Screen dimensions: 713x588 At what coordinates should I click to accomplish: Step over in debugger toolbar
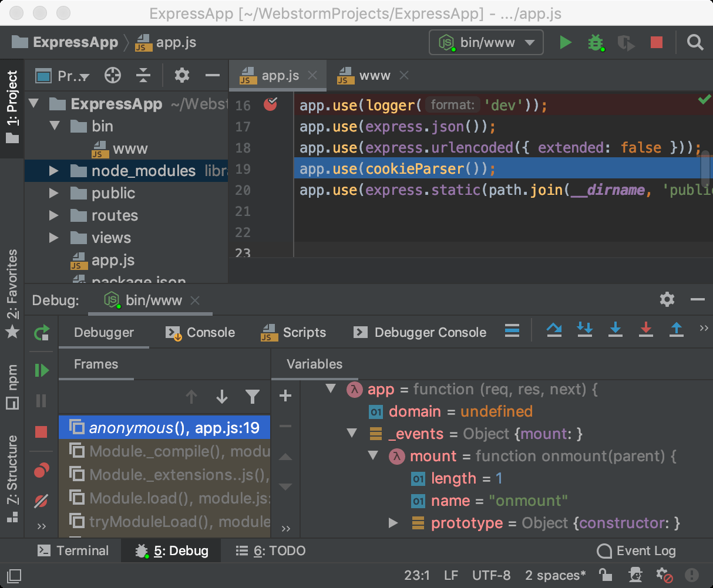click(x=554, y=330)
